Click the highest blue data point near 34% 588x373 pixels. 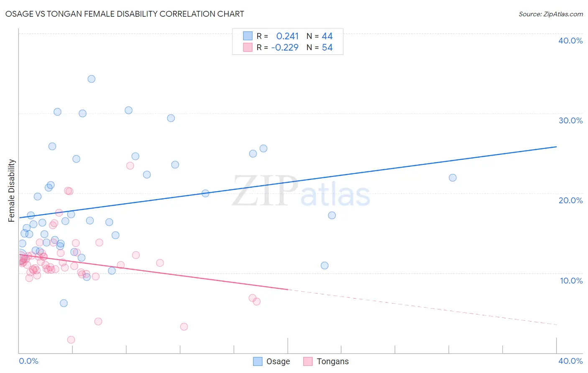(x=92, y=79)
